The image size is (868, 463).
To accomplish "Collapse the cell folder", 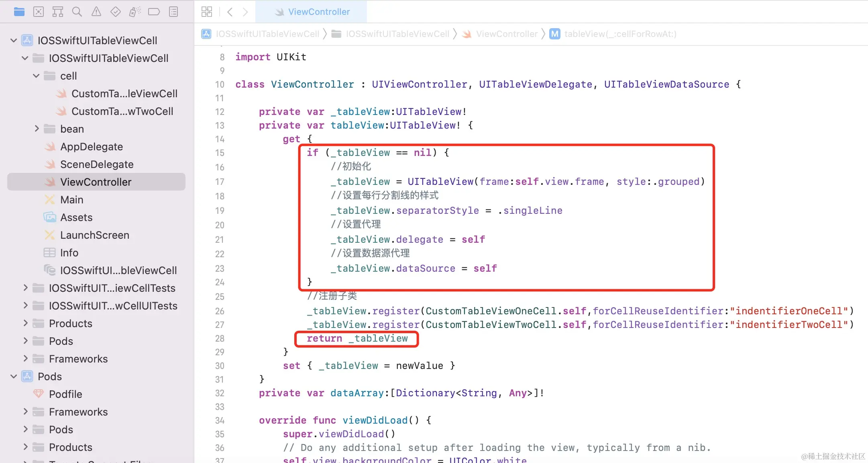I will (x=36, y=76).
